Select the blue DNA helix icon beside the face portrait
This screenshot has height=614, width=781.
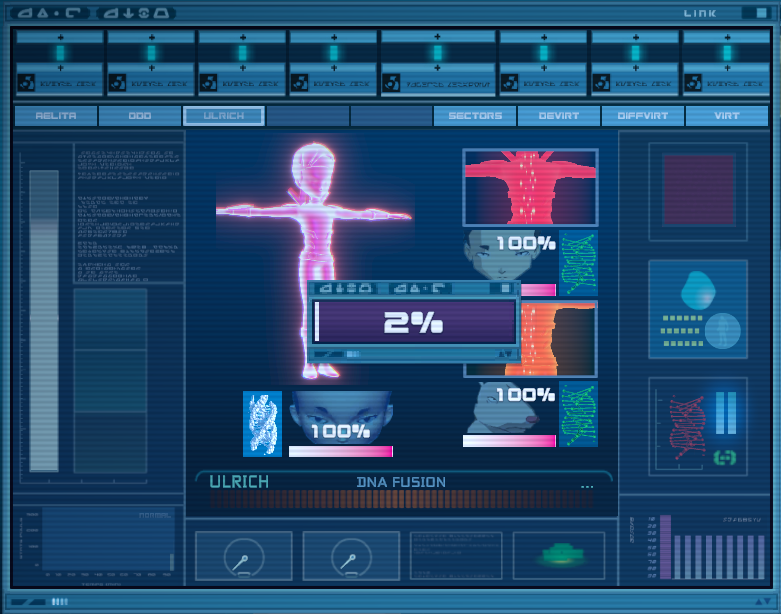[x=262, y=424]
